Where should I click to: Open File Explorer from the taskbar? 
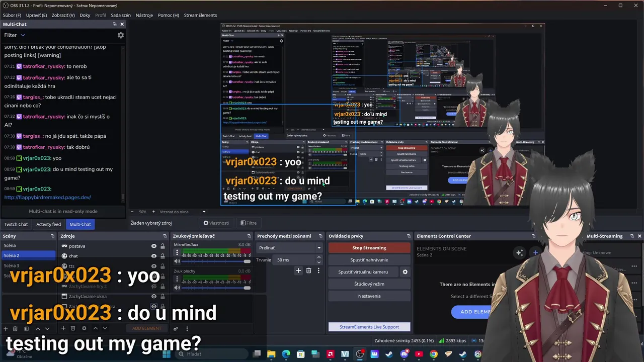point(271,354)
